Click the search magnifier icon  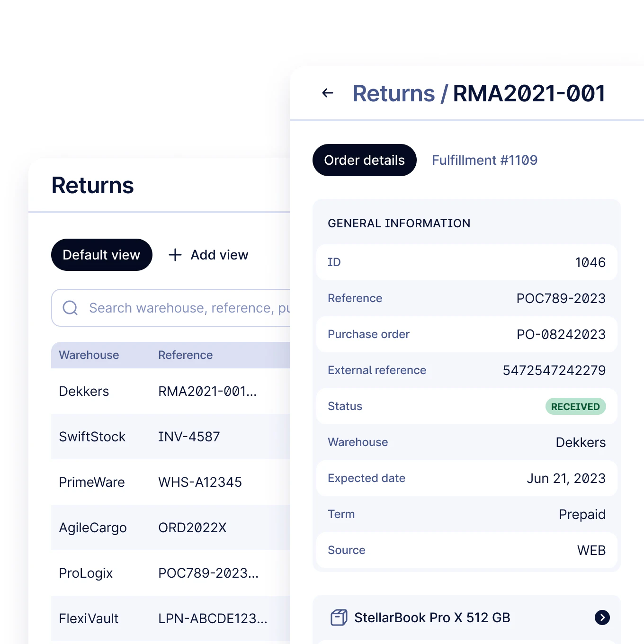pyautogui.click(x=70, y=308)
